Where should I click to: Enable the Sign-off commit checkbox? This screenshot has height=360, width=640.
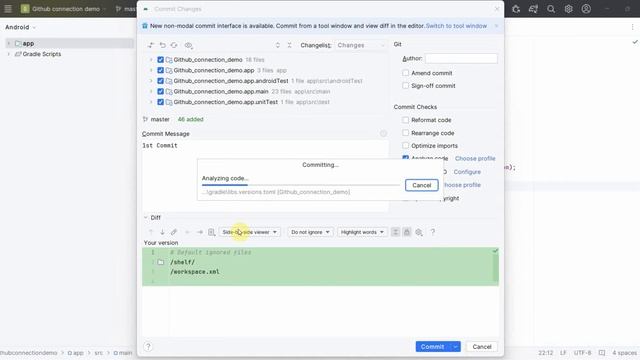tap(405, 86)
